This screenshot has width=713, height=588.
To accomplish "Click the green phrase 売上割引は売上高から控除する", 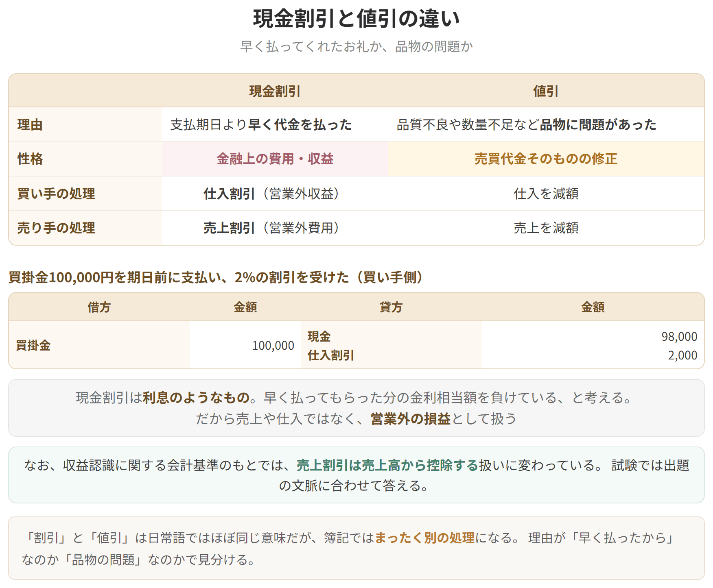I will pos(387,465).
